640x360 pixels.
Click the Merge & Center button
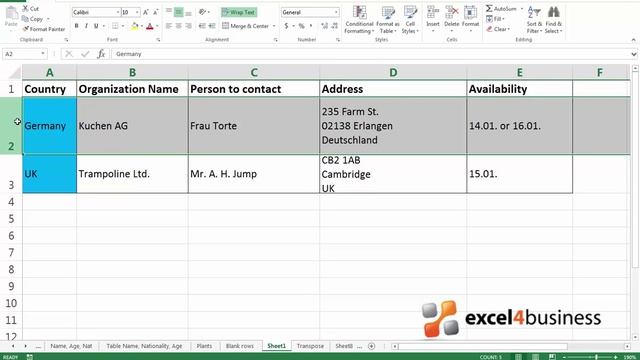click(x=245, y=26)
